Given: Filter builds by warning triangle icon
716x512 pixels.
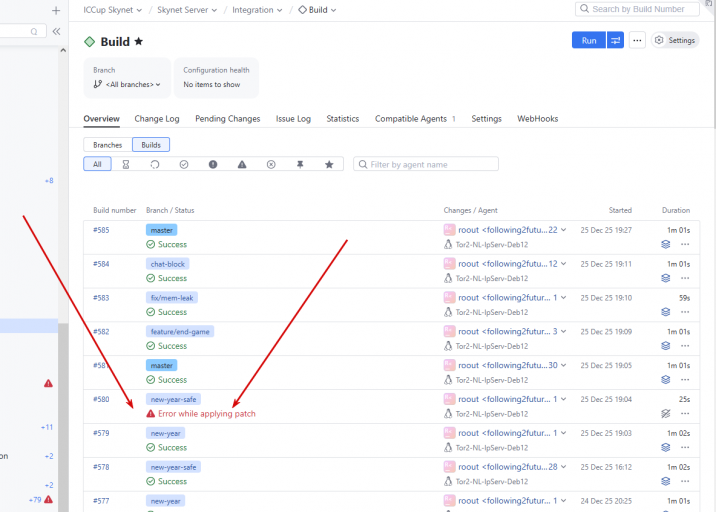Looking at the screenshot, I should (242, 164).
